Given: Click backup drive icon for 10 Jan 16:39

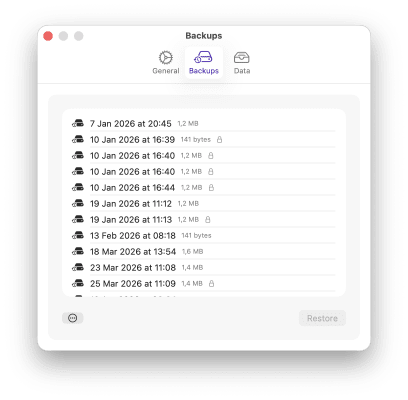Looking at the screenshot, I should 78,140.
